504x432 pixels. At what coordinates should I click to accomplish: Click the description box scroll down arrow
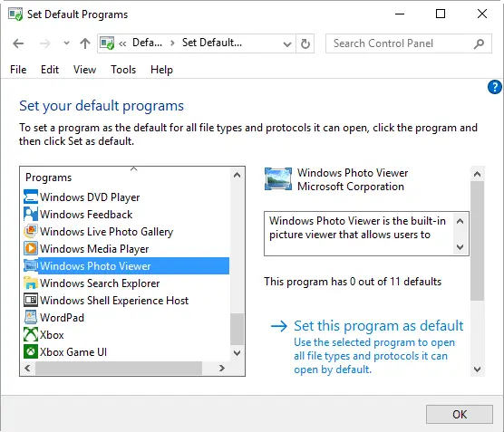click(460, 246)
